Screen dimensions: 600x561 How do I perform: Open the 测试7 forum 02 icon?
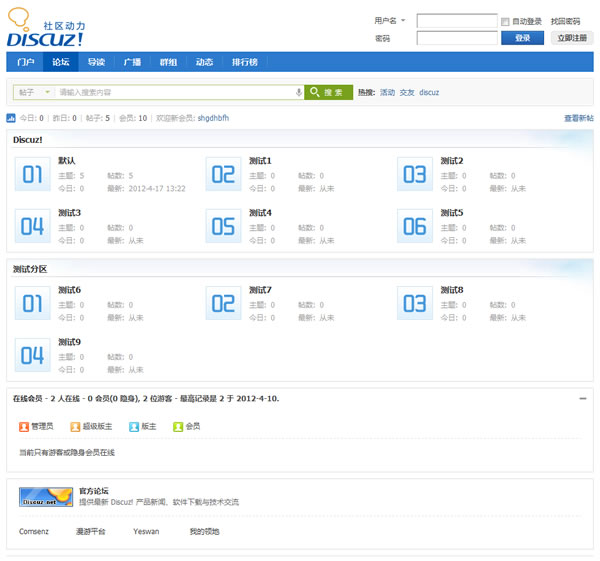click(x=223, y=303)
